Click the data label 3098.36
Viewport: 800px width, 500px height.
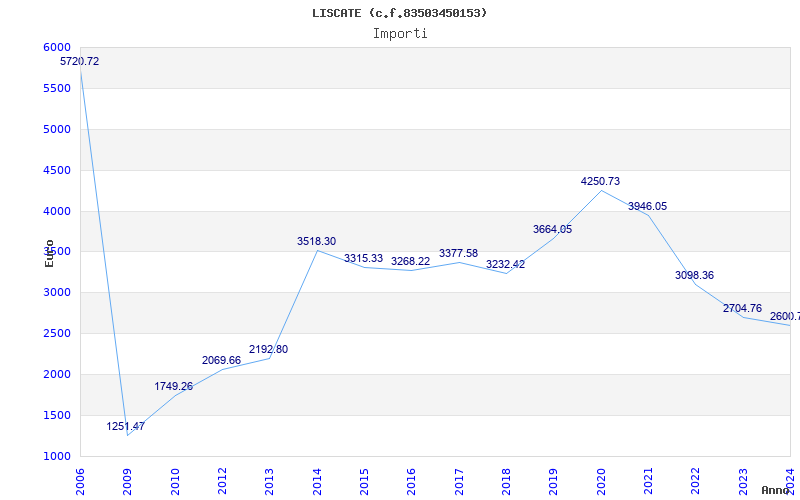click(694, 276)
